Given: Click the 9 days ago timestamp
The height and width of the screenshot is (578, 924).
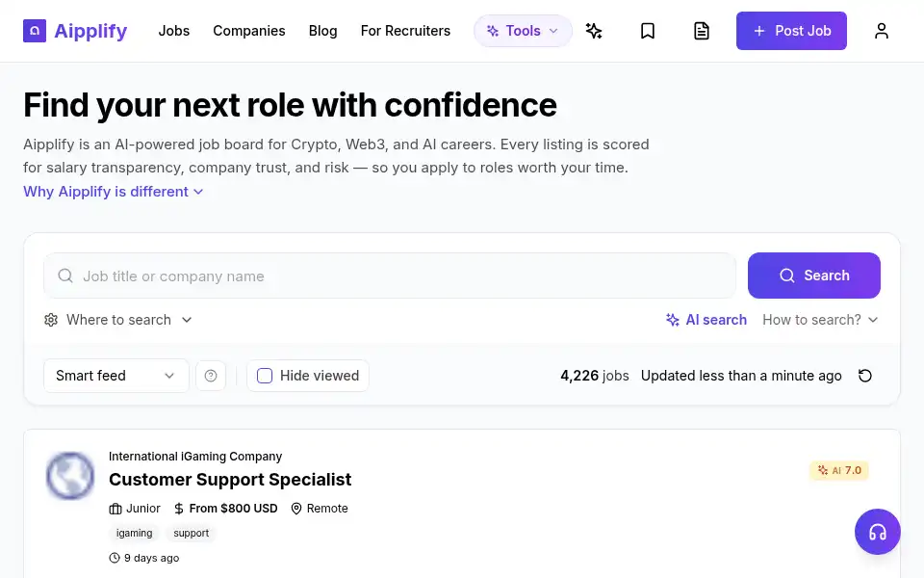Looking at the screenshot, I should tap(151, 558).
